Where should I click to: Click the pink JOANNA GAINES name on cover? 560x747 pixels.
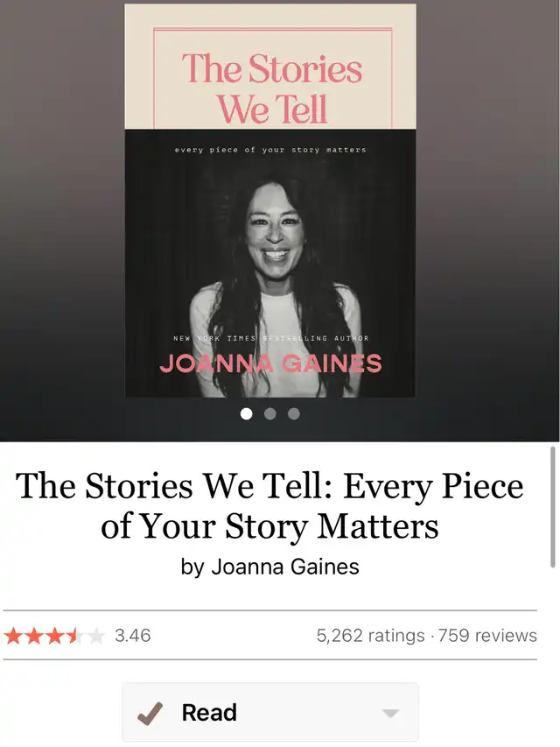(x=270, y=363)
